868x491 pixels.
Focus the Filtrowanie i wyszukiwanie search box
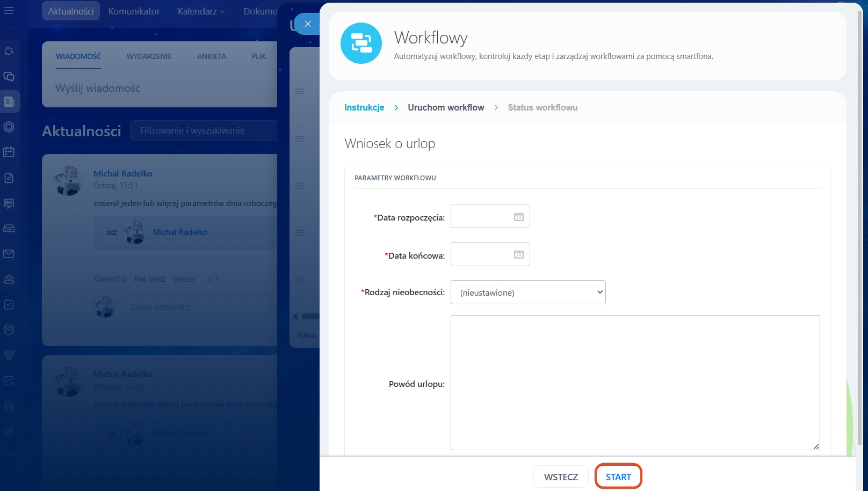point(204,130)
